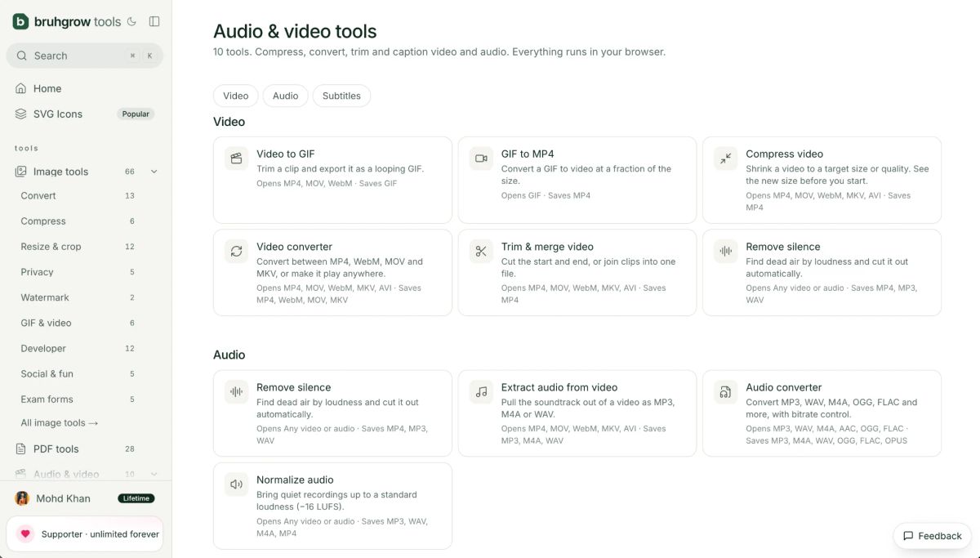
Task: Open the Mohd Khan profile avatar
Action: pyautogui.click(x=22, y=498)
